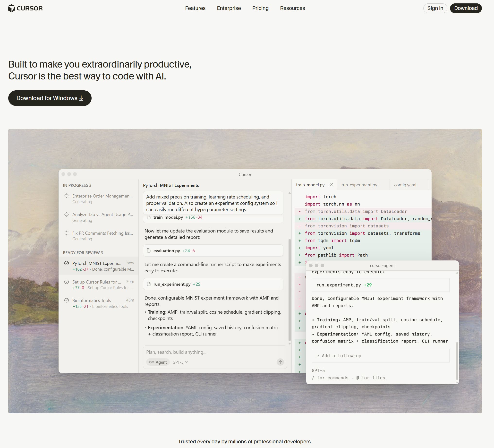The image size is (494, 448).
Task: Click PyTorch MNIST Experiments chat title
Action: [171, 185]
